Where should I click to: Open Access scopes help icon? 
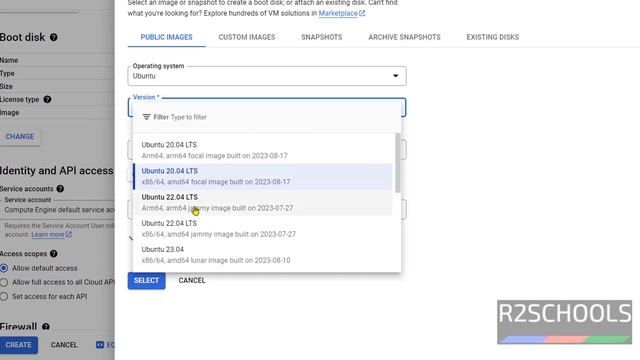pyautogui.click(x=53, y=253)
